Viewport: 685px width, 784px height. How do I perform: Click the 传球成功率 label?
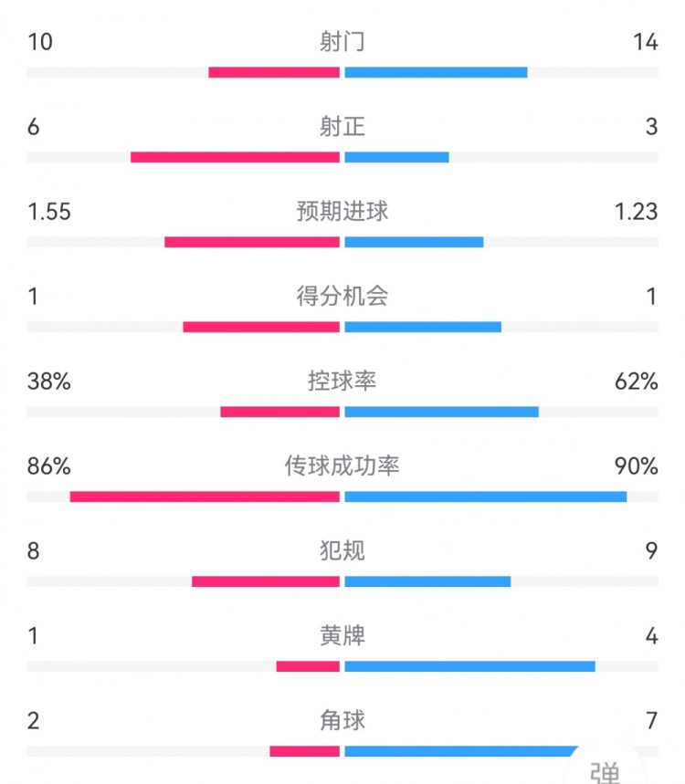(x=342, y=465)
